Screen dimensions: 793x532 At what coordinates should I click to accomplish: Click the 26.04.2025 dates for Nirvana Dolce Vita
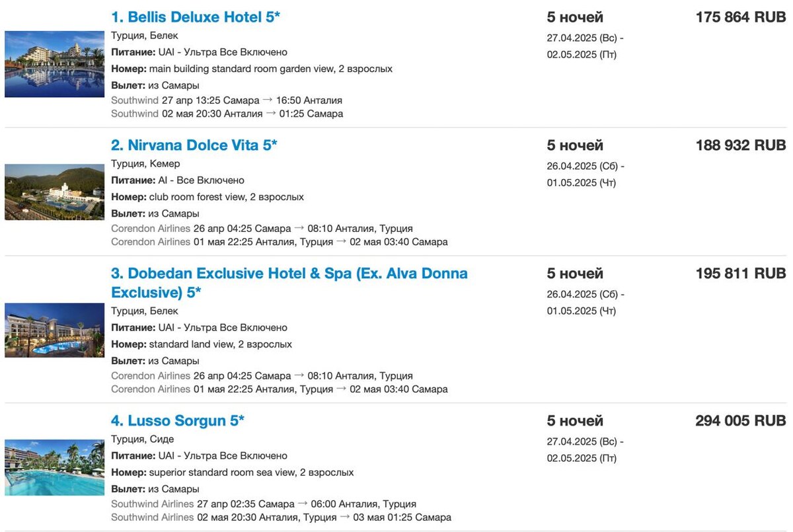tap(585, 174)
